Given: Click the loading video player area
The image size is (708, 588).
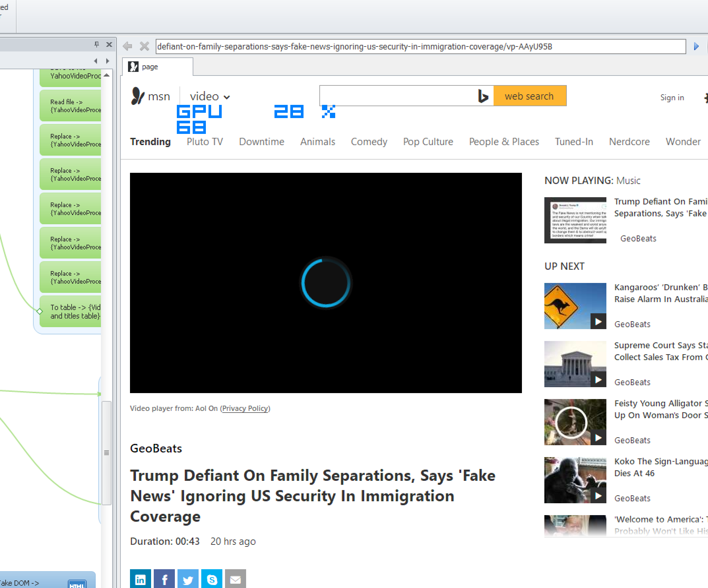Looking at the screenshot, I should (x=326, y=283).
